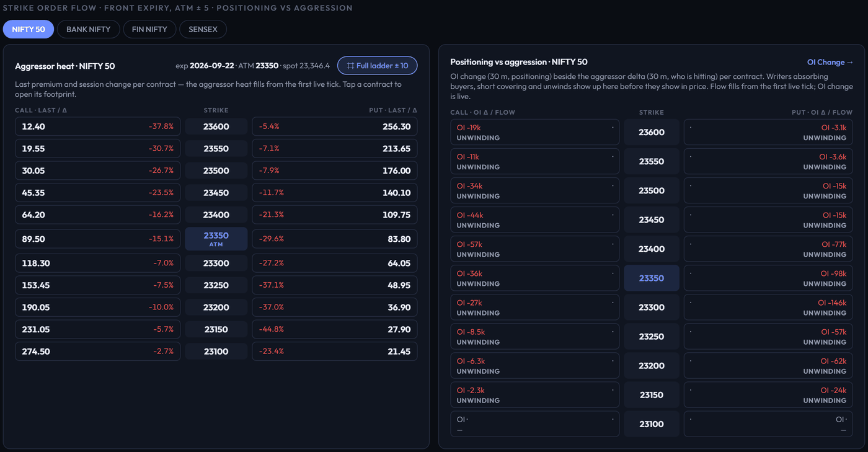Select the call OI -6.3k unwinding cell
The width and height of the screenshot is (868, 452).
[535, 365]
